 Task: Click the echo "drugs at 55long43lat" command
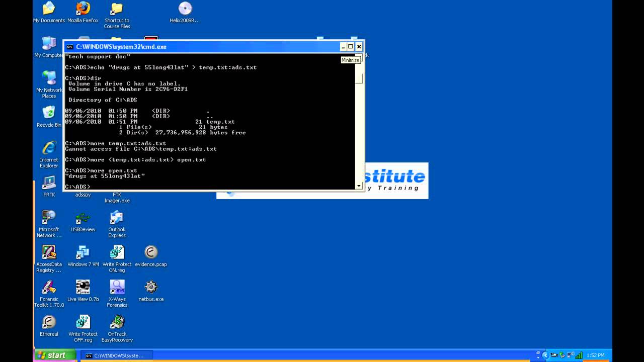161,67
